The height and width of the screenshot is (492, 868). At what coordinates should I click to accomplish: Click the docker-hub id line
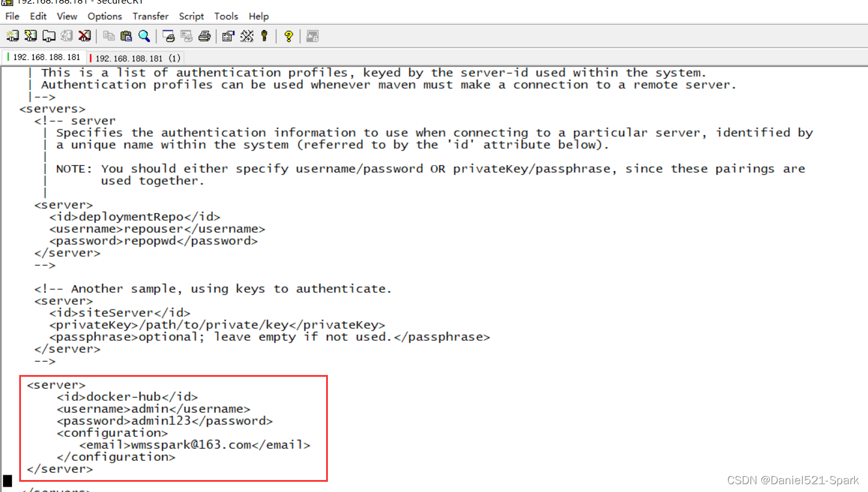click(127, 397)
